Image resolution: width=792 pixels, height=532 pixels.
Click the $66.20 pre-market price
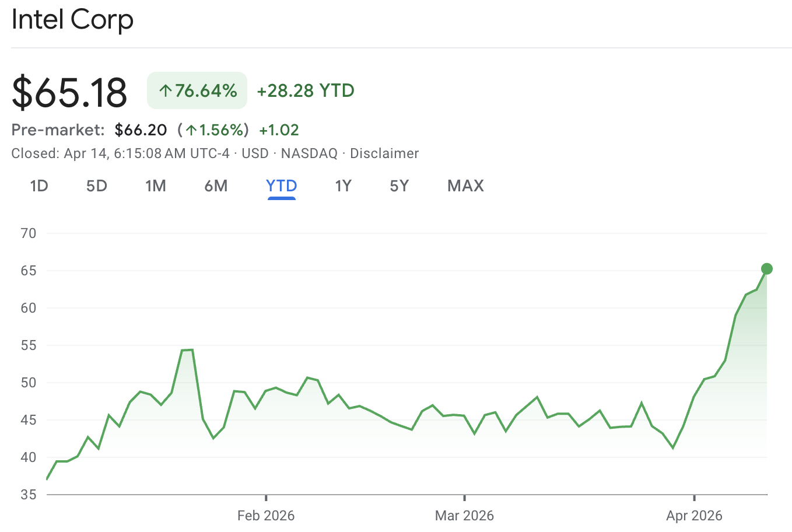tap(141, 130)
